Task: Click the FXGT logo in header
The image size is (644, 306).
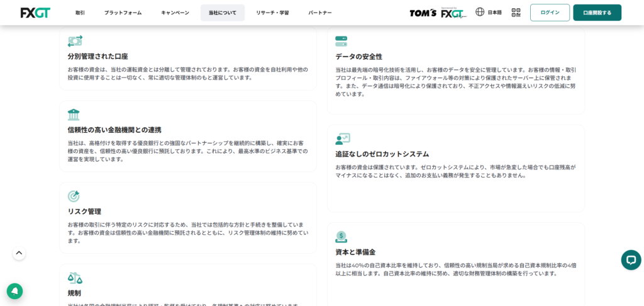Action: [35, 13]
